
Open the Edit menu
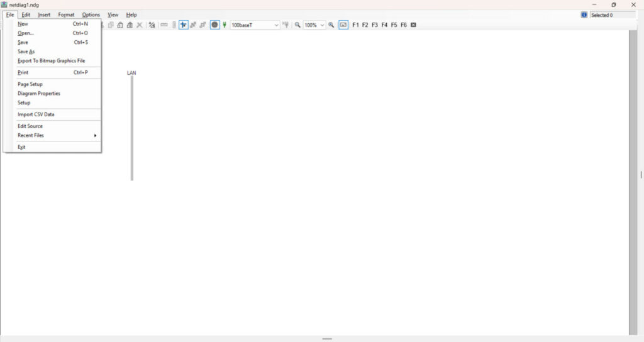coord(26,15)
